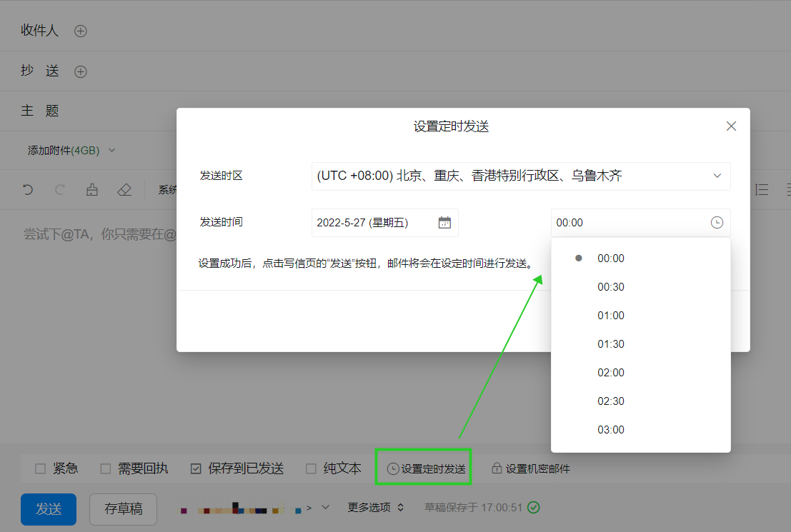Click the undo arrow icon in toolbar
Image resolution: width=791 pixels, height=532 pixels.
point(28,190)
